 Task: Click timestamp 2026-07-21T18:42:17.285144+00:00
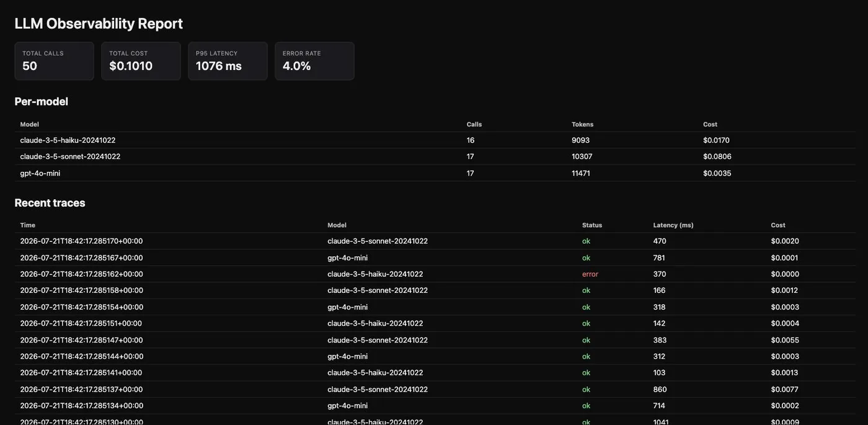point(81,356)
